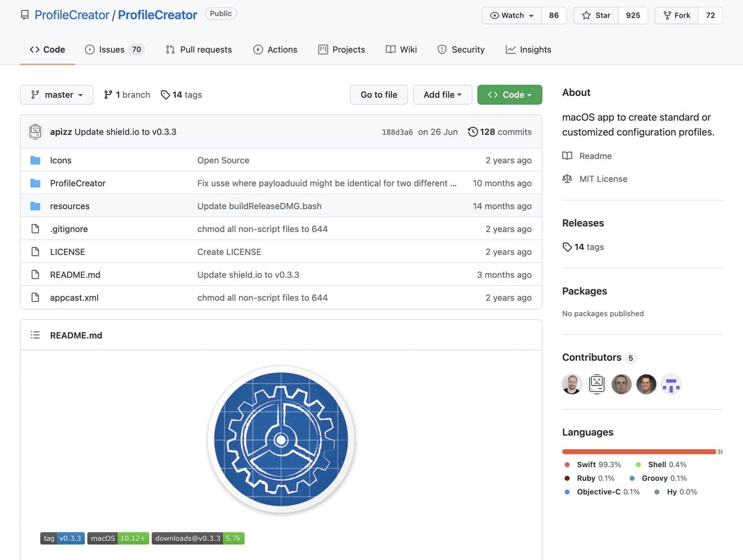Click the second contributor avatar with monitor face
The image size is (743, 560).
597,384
